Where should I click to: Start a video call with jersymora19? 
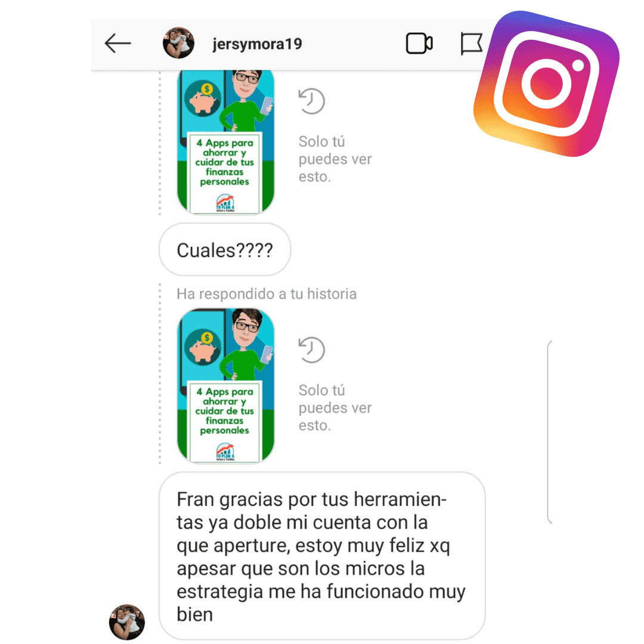pyautogui.click(x=419, y=44)
